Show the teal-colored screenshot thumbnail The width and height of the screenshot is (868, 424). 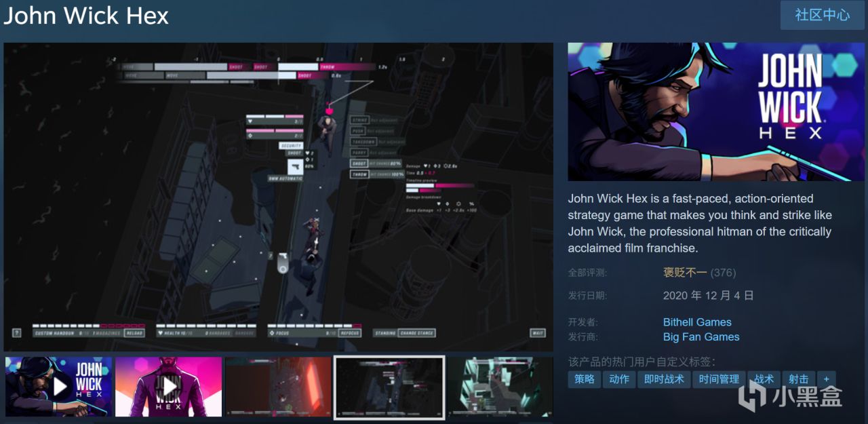point(500,387)
